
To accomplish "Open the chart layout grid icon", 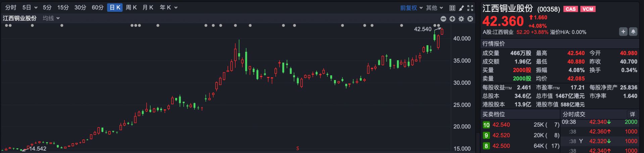I will click(x=452, y=8).
